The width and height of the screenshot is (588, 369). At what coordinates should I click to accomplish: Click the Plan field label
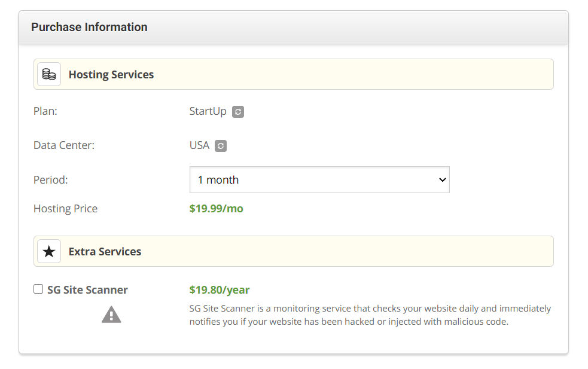(x=45, y=111)
